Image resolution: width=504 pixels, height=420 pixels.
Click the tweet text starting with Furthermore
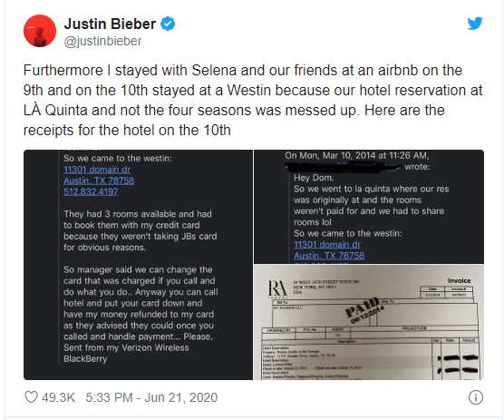(253, 101)
